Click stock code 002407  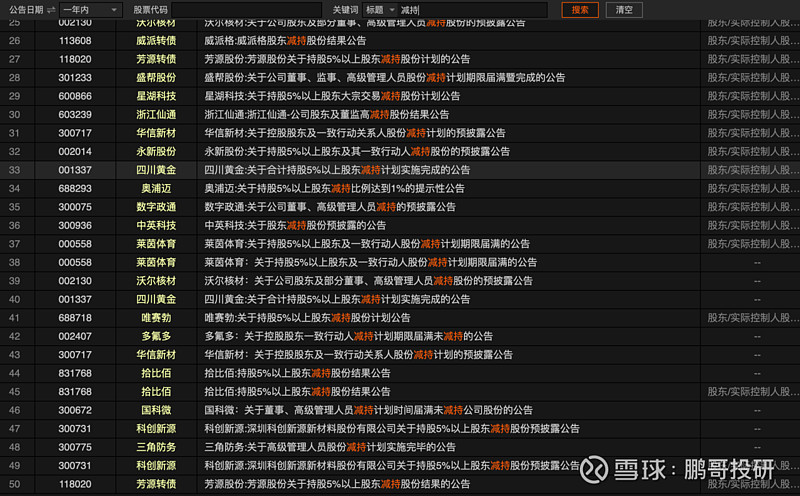click(x=75, y=336)
